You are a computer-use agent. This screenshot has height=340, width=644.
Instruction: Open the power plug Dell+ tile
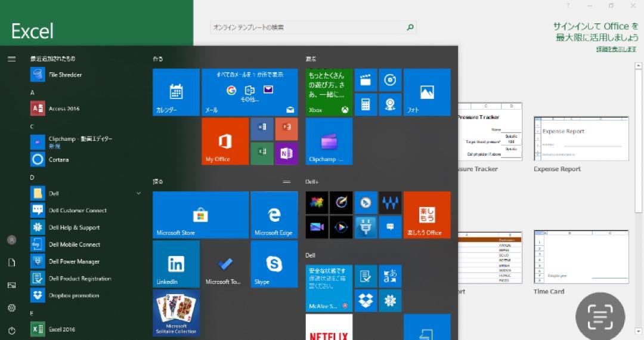366,227
